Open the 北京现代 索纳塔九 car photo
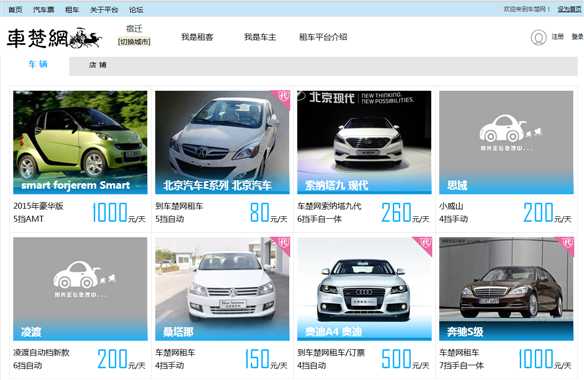This screenshot has height=380, width=584. point(364,142)
